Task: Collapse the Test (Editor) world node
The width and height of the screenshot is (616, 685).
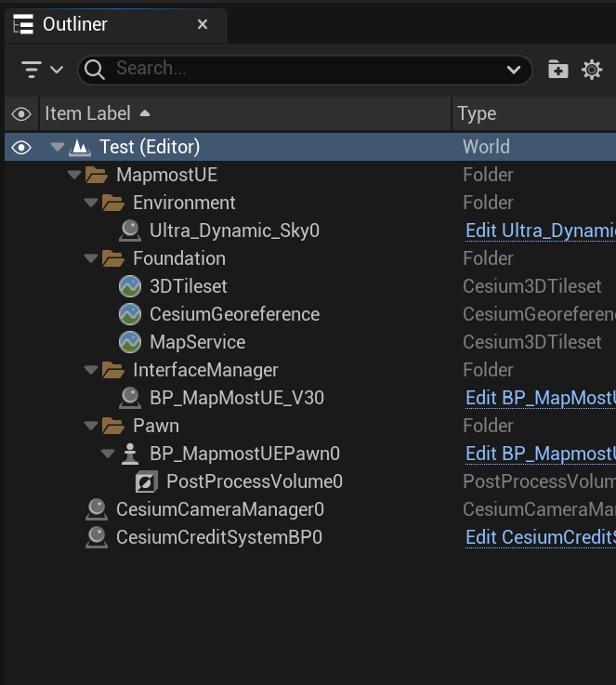Action: pos(58,147)
